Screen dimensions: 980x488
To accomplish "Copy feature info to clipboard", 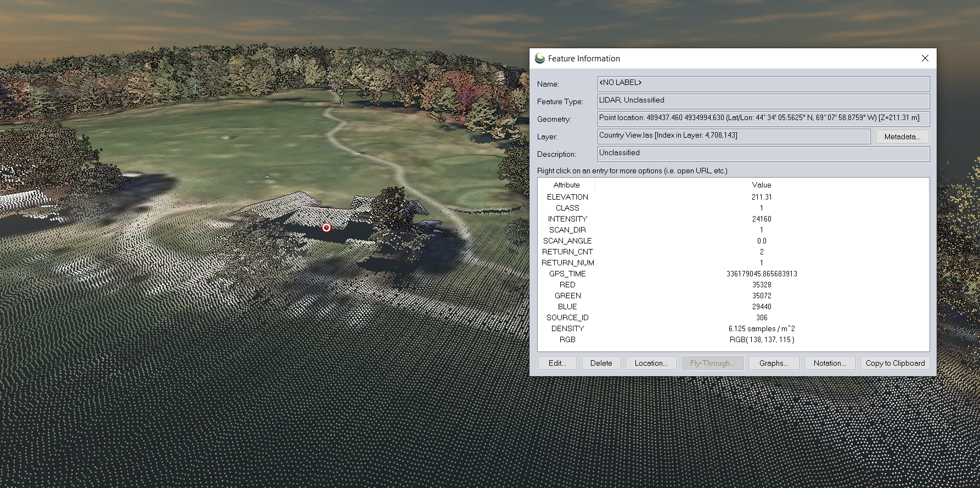I will click(x=895, y=363).
